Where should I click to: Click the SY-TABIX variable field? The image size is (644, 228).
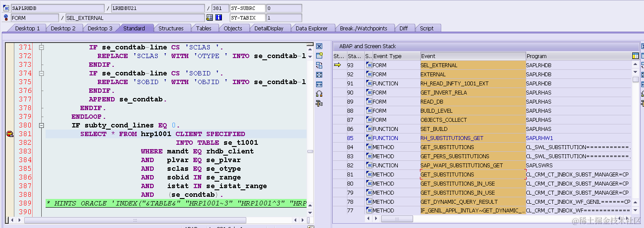tap(248, 18)
